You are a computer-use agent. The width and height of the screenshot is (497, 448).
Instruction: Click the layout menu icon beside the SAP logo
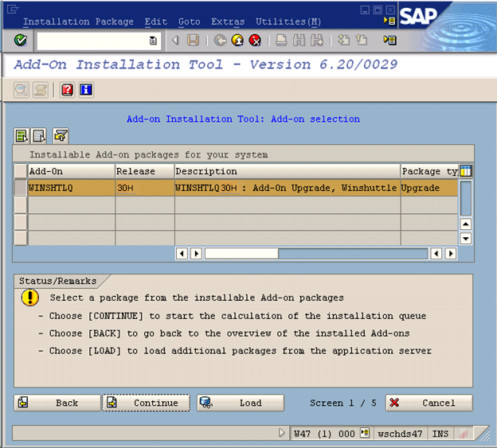pyautogui.click(x=389, y=21)
